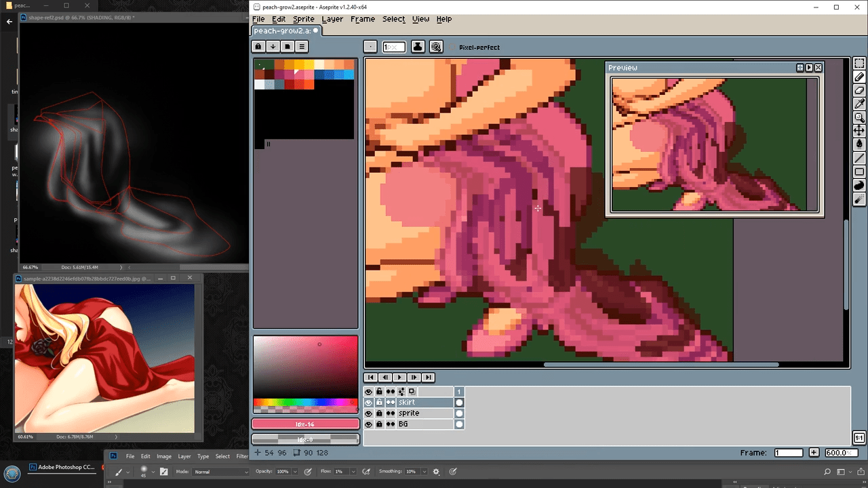The height and width of the screenshot is (488, 868).
Task: Select the Paint Bucket tool
Action: click(859, 144)
